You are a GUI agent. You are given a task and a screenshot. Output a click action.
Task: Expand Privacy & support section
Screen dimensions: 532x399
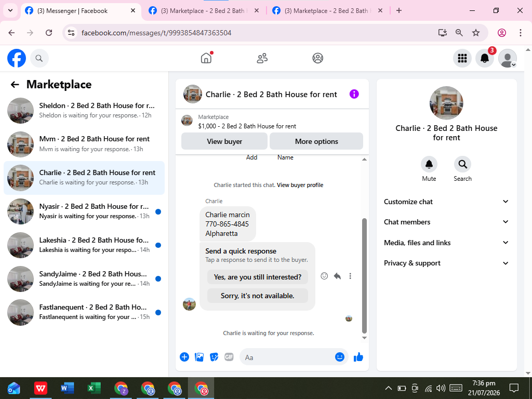446,263
